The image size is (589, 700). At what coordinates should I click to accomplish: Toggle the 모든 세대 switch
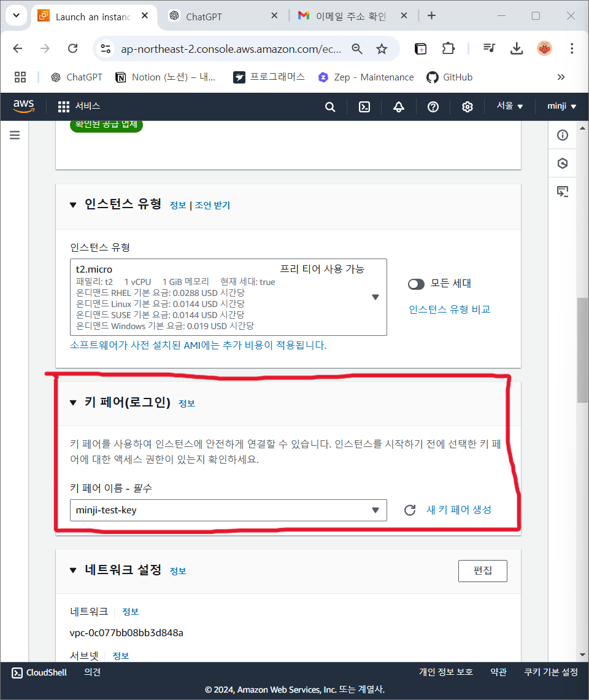pos(416,284)
